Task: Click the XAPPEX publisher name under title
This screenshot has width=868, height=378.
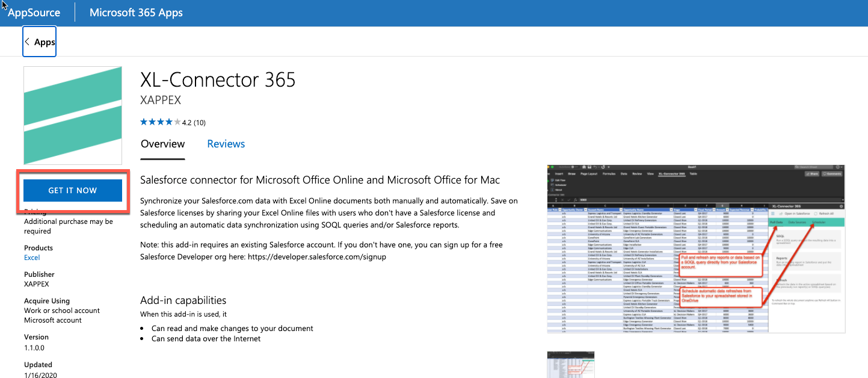Action: 161,100
